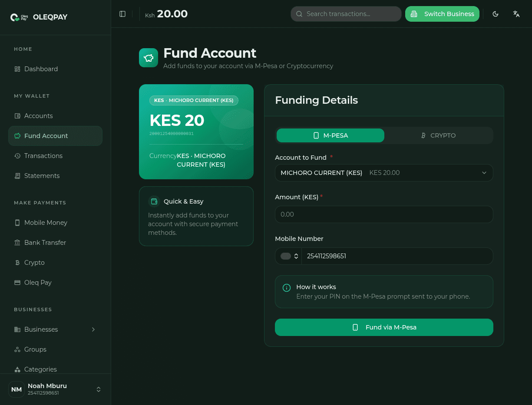Click the Search transactions field
This screenshot has height=405, width=532.
[x=346, y=14]
